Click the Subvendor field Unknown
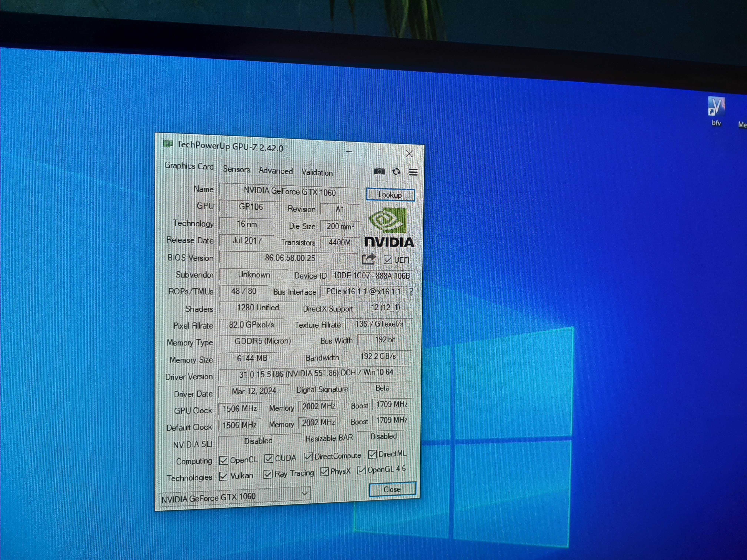Image resolution: width=747 pixels, height=560 pixels. click(x=254, y=274)
